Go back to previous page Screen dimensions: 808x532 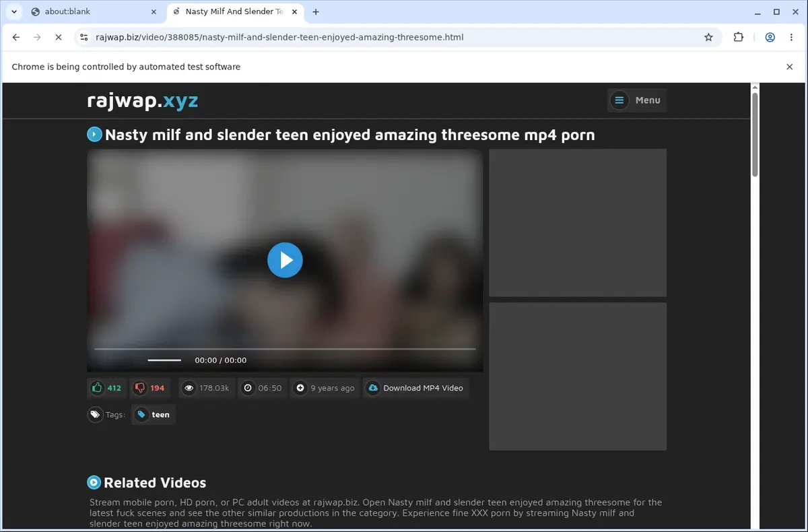coord(16,37)
